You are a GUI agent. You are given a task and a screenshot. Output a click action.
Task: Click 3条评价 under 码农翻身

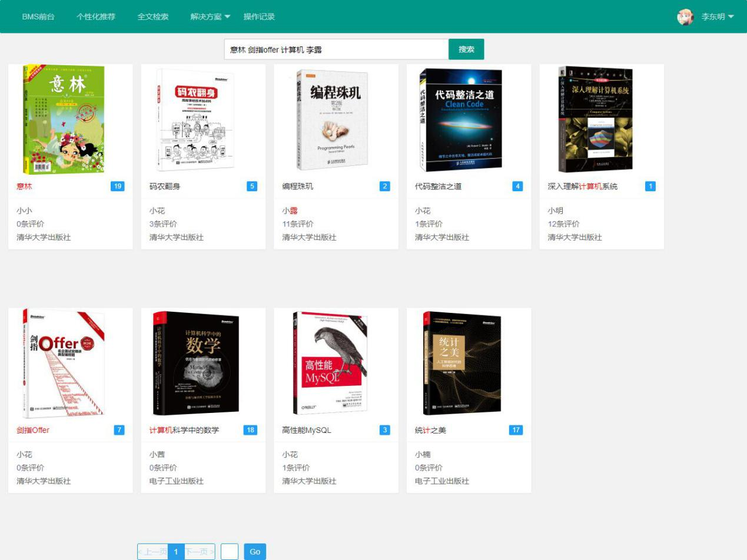(x=163, y=224)
